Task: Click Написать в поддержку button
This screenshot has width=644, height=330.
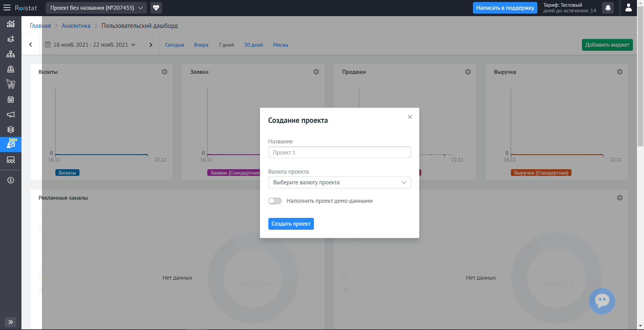Action: coord(505,8)
